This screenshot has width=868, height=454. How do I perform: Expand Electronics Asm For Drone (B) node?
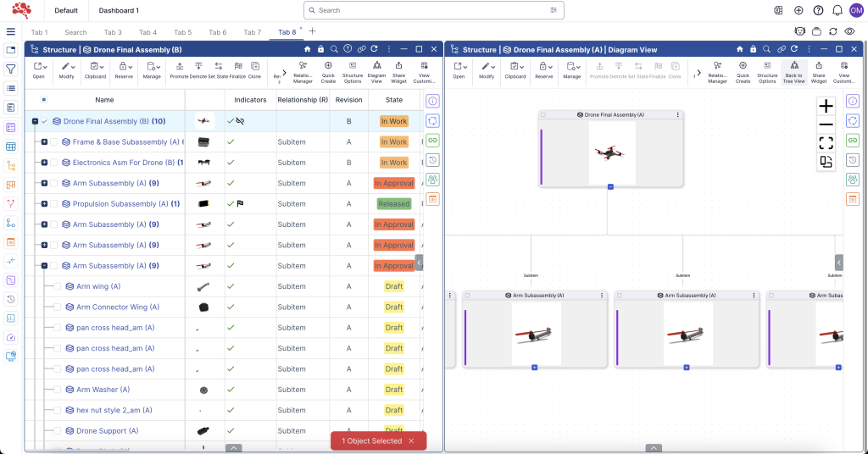pyautogui.click(x=44, y=163)
